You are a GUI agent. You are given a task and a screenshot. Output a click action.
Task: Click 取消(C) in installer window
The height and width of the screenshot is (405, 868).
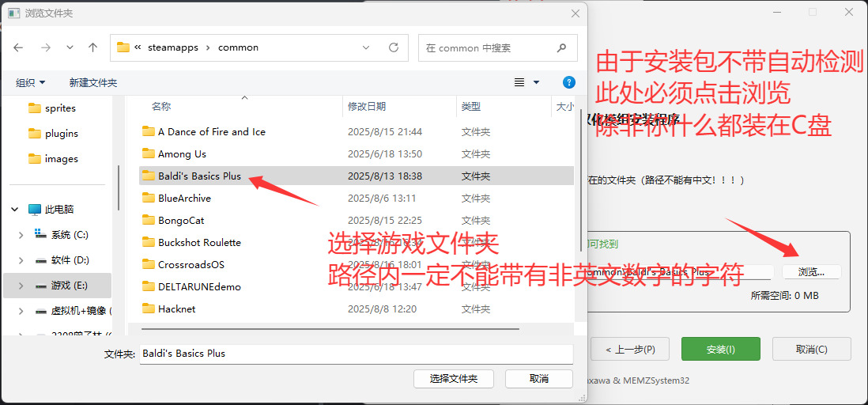click(x=812, y=349)
